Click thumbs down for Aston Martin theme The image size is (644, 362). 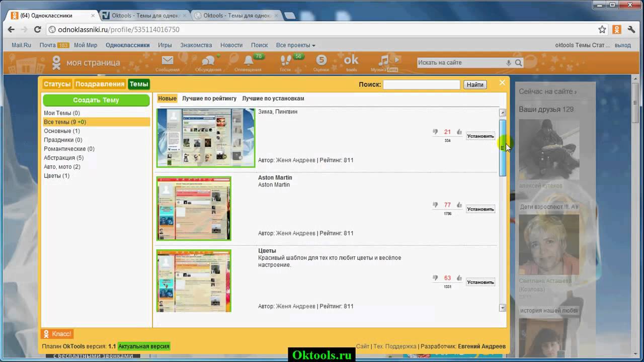click(x=435, y=205)
